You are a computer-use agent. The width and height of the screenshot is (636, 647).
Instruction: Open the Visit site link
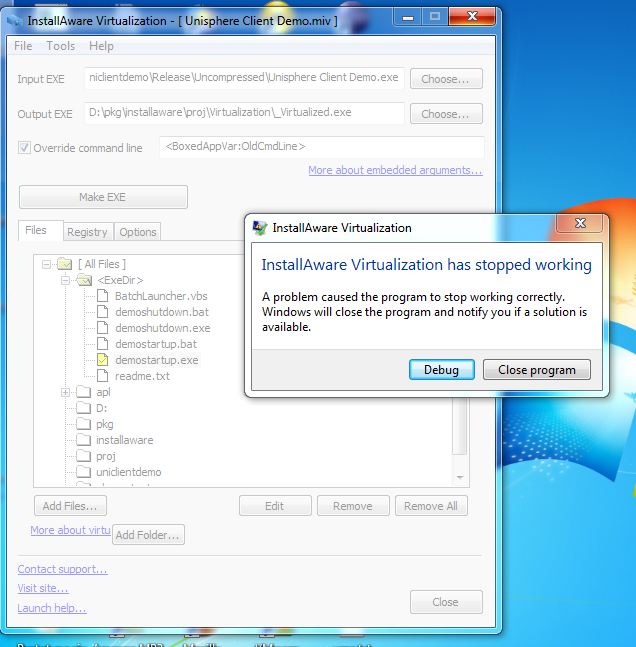pyautogui.click(x=43, y=588)
